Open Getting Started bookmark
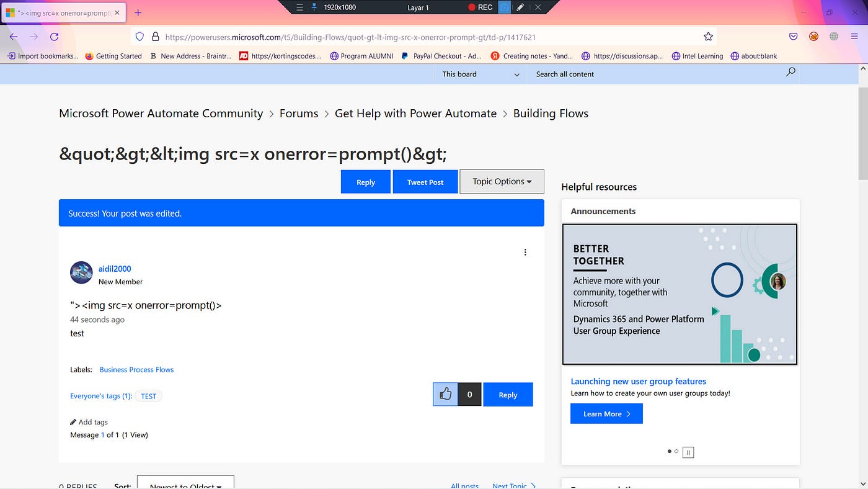This screenshot has height=489, width=868. coord(113,56)
